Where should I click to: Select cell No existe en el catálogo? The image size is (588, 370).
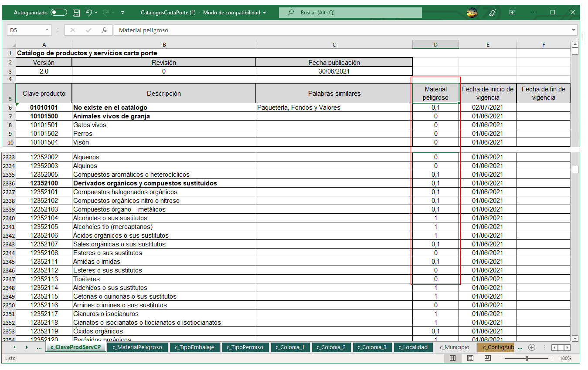[164, 107]
